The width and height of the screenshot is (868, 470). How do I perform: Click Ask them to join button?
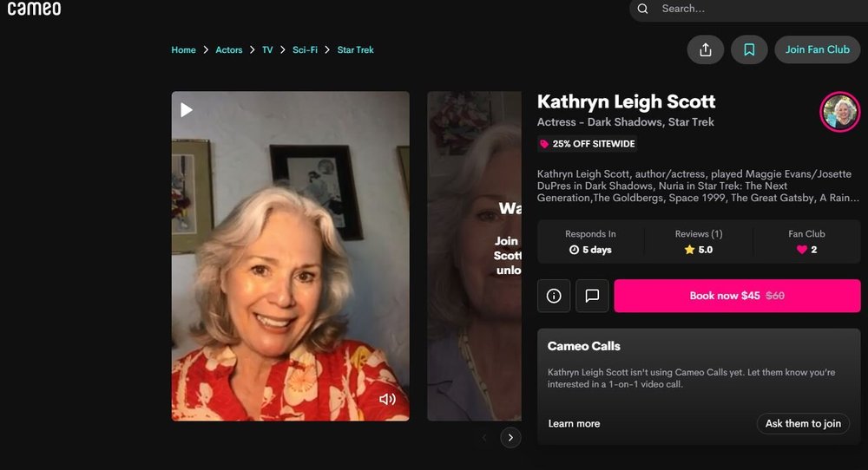pos(803,423)
